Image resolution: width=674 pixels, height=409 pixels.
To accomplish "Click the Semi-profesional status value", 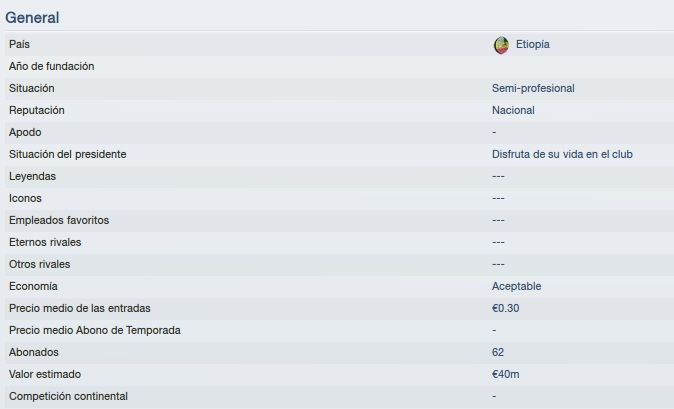I will 533,88.
